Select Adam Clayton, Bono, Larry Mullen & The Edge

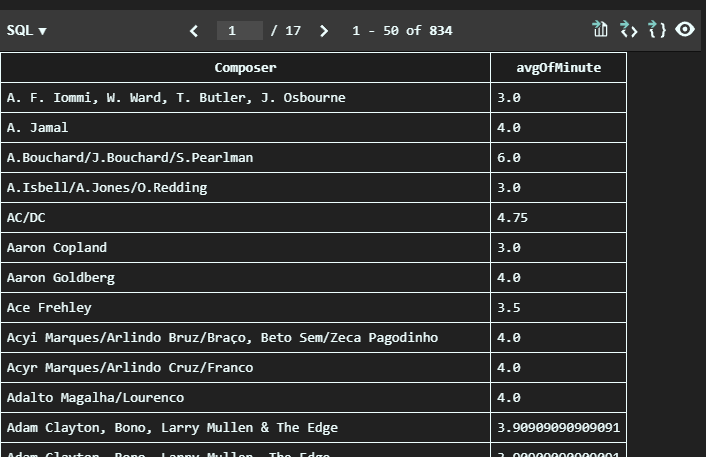(245, 428)
